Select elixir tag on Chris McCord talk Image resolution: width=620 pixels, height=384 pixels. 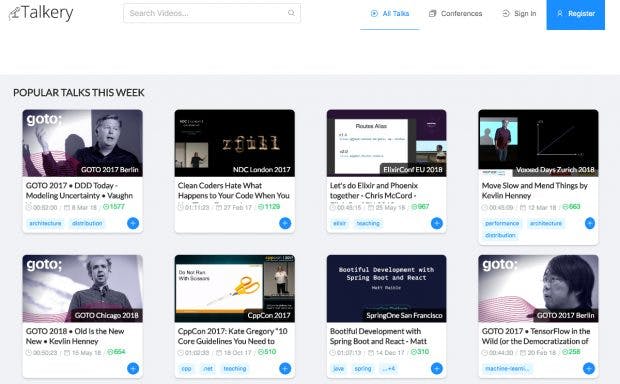[339, 223]
